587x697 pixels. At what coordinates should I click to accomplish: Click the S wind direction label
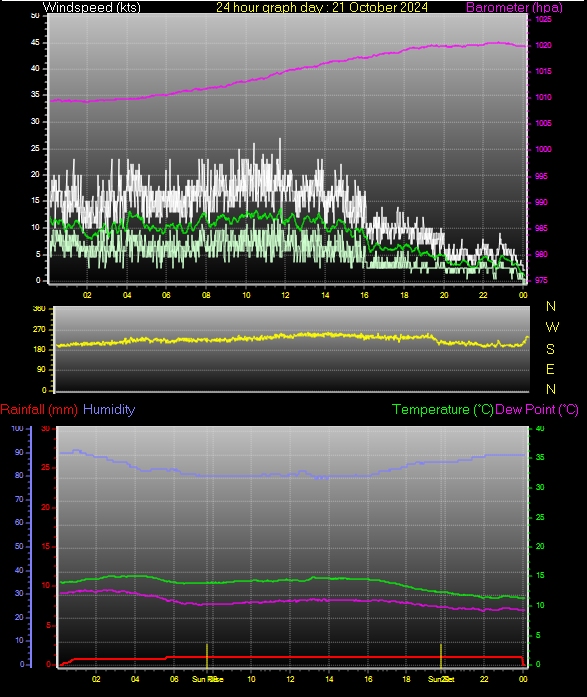(550, 349)
